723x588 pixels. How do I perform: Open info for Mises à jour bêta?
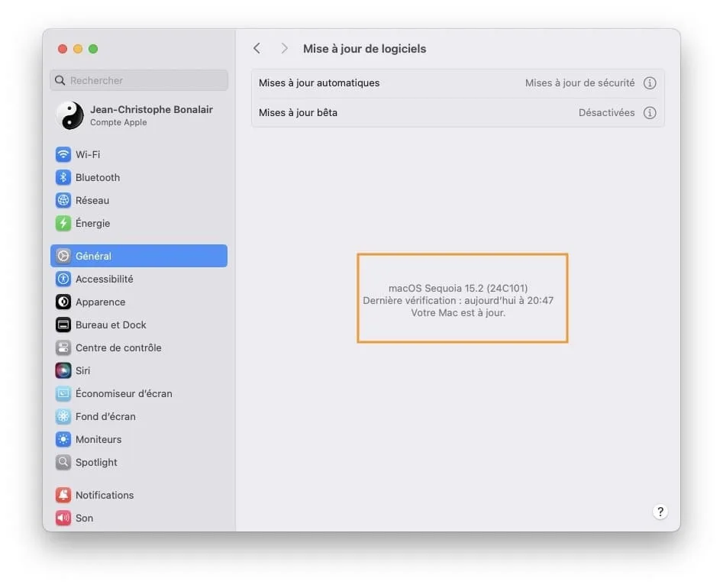(650, 112)
